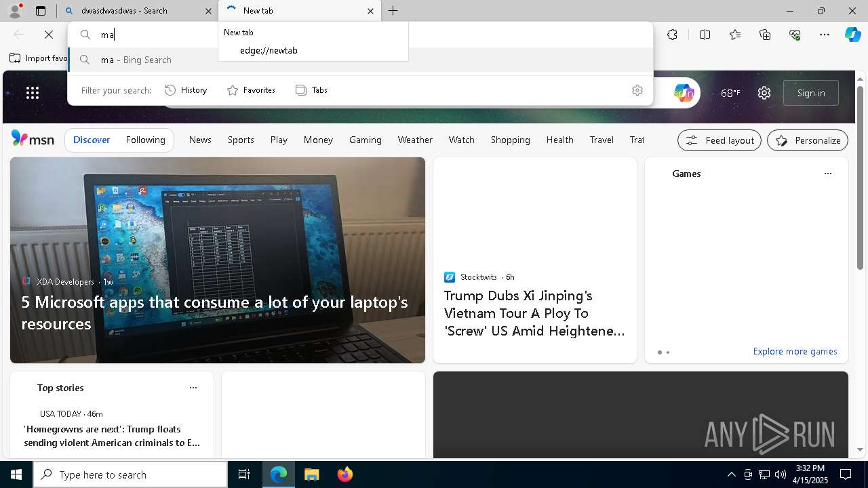The width and height of the screenshot is (868, 488).
Task: Open the Collections toolbar icon
Action: click(x=765, y=35)
